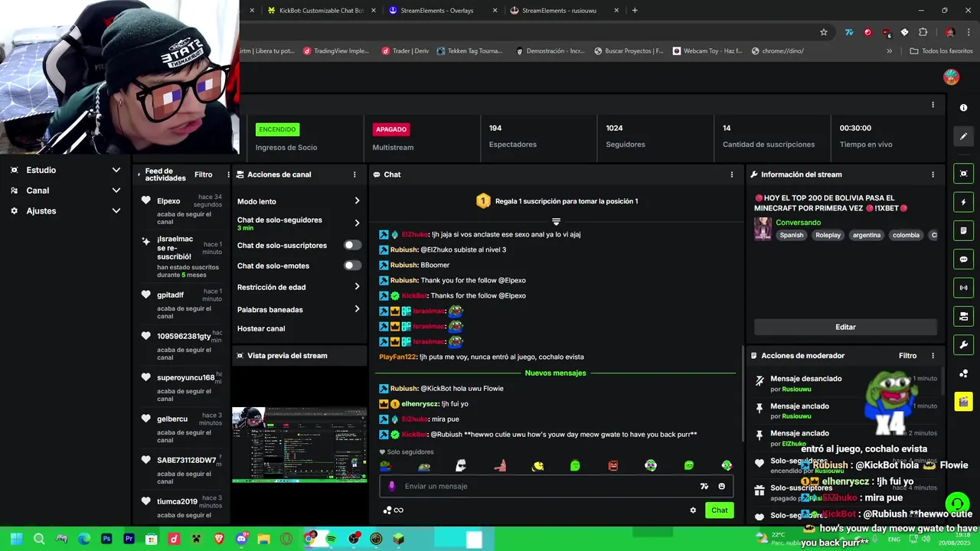Click the user avatar in dashboard header

(951, 77)
